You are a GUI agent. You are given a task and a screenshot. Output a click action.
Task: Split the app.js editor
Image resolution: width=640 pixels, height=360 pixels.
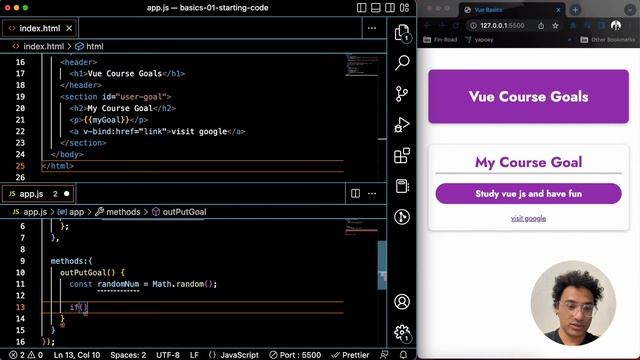coord(356,193)
